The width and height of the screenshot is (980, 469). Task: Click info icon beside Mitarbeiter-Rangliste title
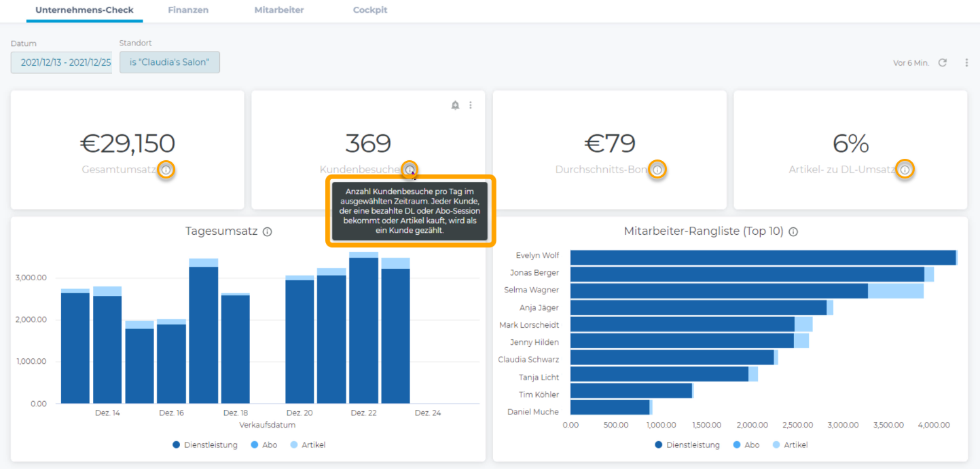(x=793, y=232)
